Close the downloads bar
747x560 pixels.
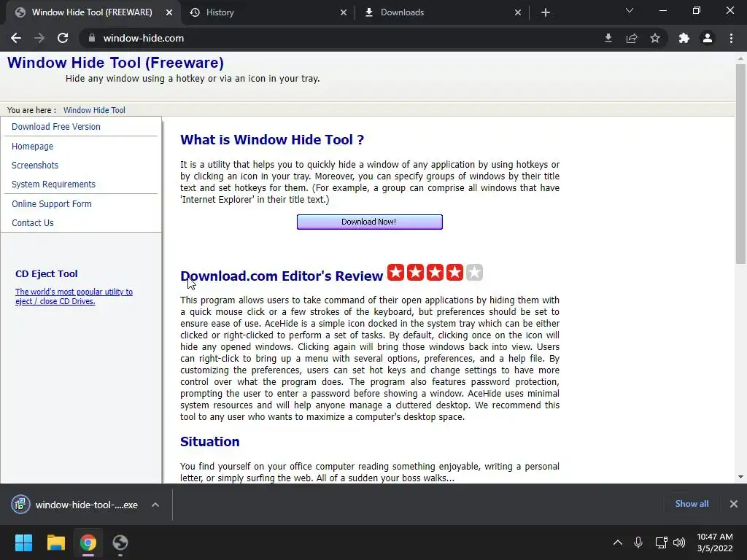(734, 504)
